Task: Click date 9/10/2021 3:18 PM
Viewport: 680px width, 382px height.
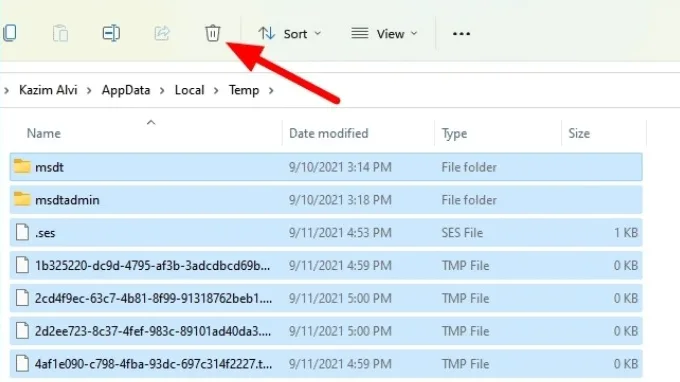Action: pyautogui.click(x=340, y=200)
